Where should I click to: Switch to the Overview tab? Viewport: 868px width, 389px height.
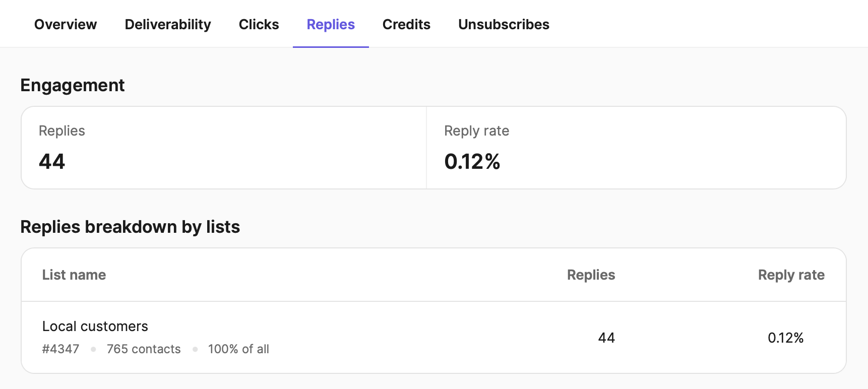coord(66,24)
